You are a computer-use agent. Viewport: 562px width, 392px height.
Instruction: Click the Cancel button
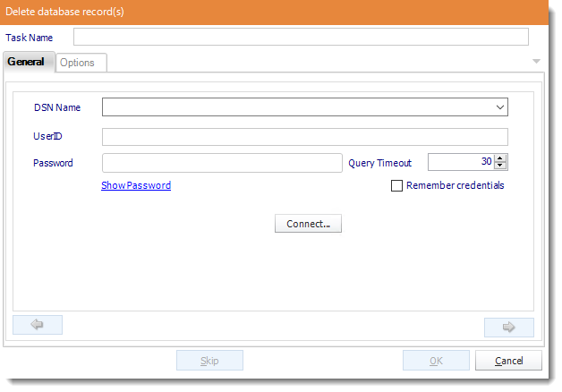point(508,361)
